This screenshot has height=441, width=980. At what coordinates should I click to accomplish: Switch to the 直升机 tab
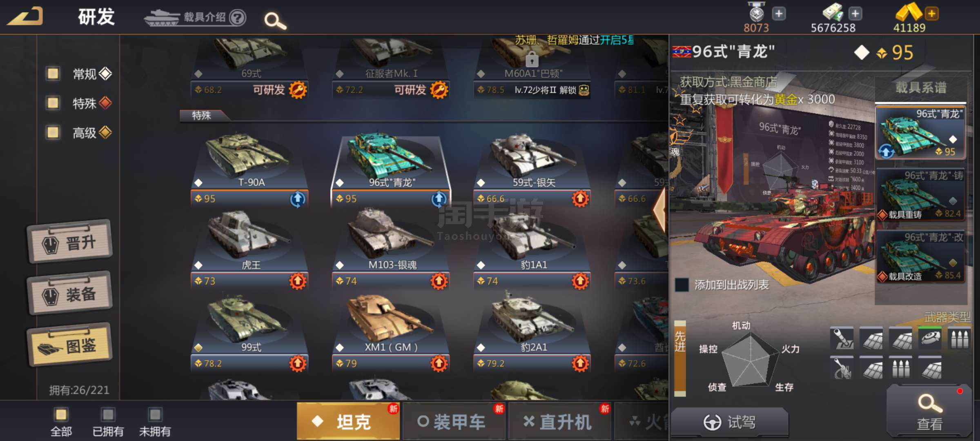click(x=559, y=421)
